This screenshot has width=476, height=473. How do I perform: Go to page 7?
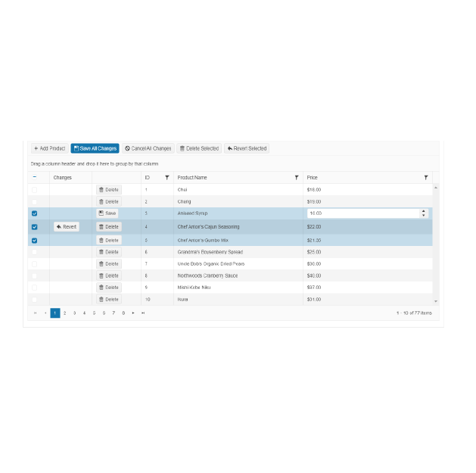114,313
